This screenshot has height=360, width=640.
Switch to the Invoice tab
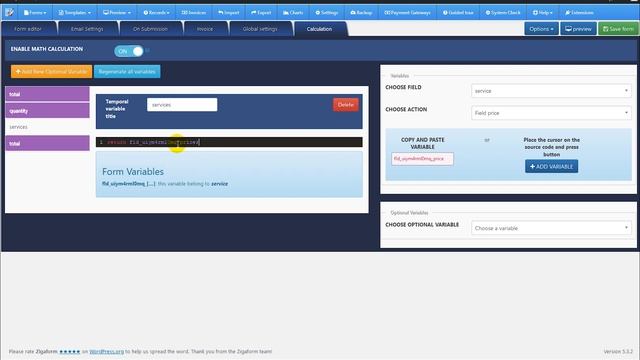pyautogui.click(x=205, y=29)
